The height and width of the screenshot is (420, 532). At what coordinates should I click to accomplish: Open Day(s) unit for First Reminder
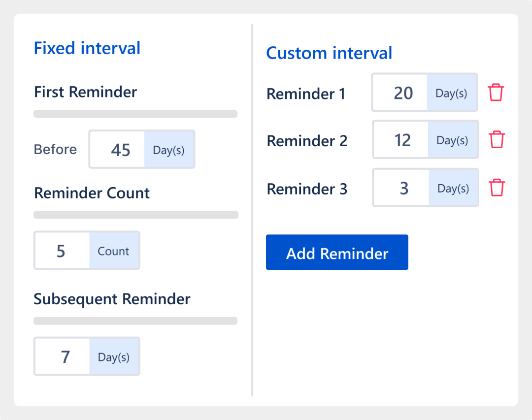[169, 150]
